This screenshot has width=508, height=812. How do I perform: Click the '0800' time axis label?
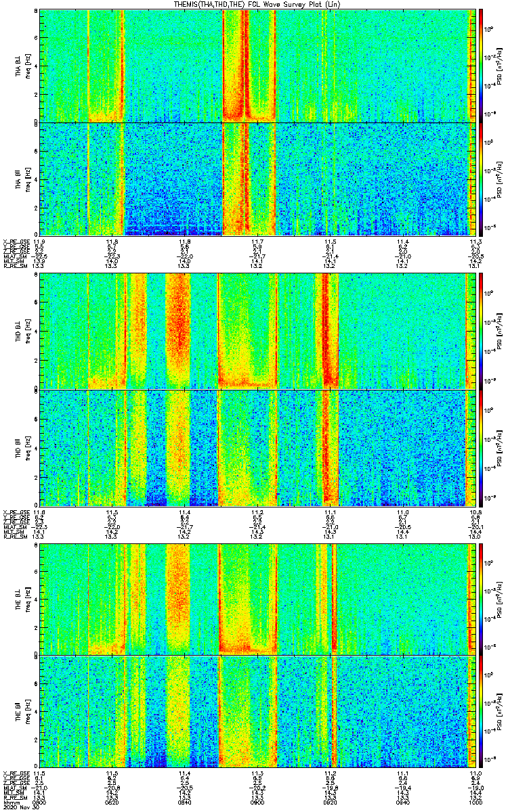tap(40, 802)
